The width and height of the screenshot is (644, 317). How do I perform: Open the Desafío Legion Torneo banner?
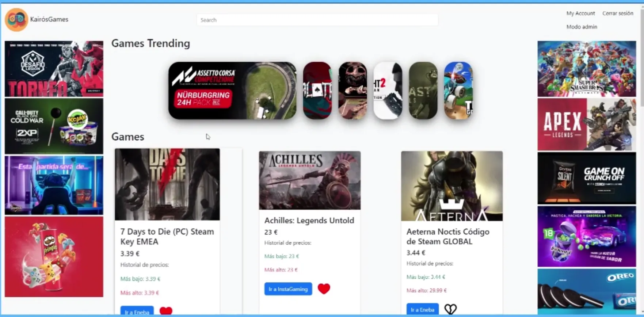point(54,69)
